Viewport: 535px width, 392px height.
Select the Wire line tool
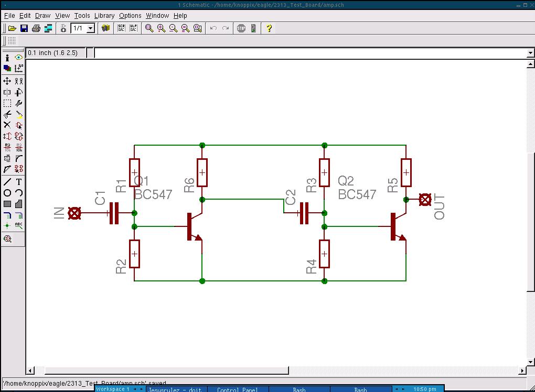[x=7, y=182]
